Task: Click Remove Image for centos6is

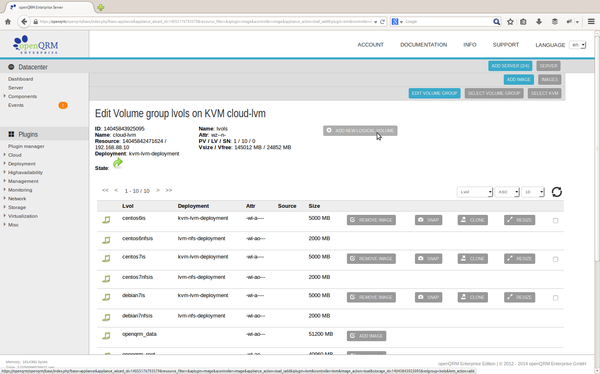Action: click(371, 220)
